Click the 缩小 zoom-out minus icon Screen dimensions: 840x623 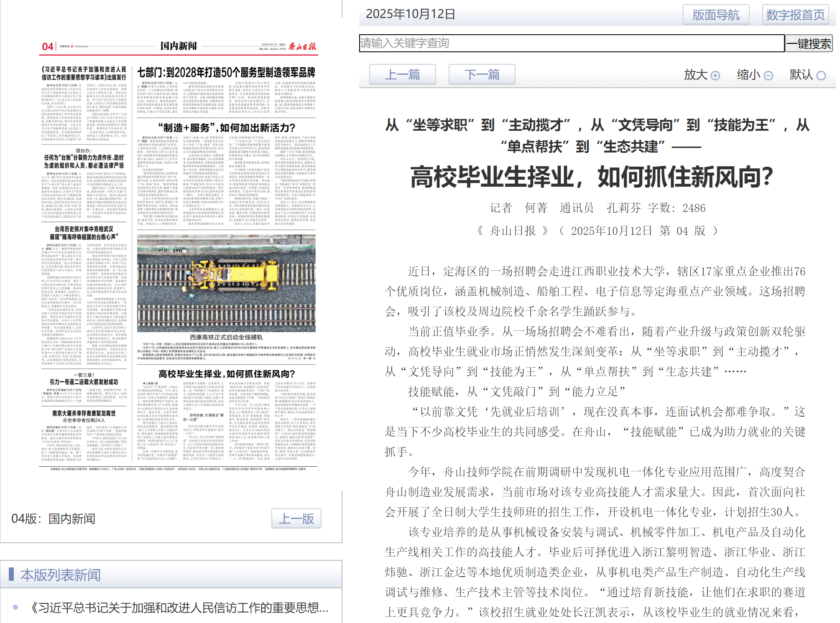[769, 76]
